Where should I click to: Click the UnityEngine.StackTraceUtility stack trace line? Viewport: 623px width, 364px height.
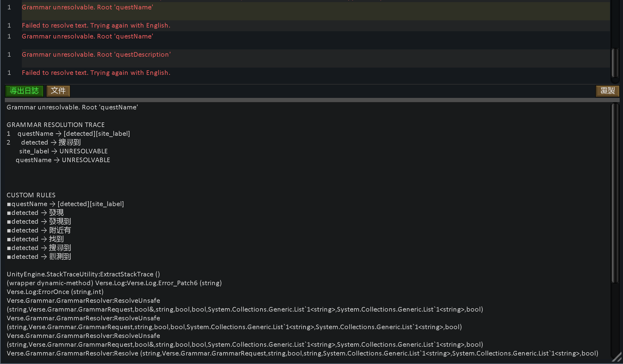(83, 274)
